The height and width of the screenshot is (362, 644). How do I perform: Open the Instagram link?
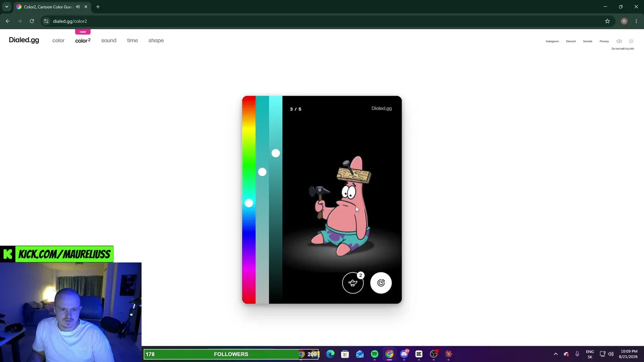point(552,41)
